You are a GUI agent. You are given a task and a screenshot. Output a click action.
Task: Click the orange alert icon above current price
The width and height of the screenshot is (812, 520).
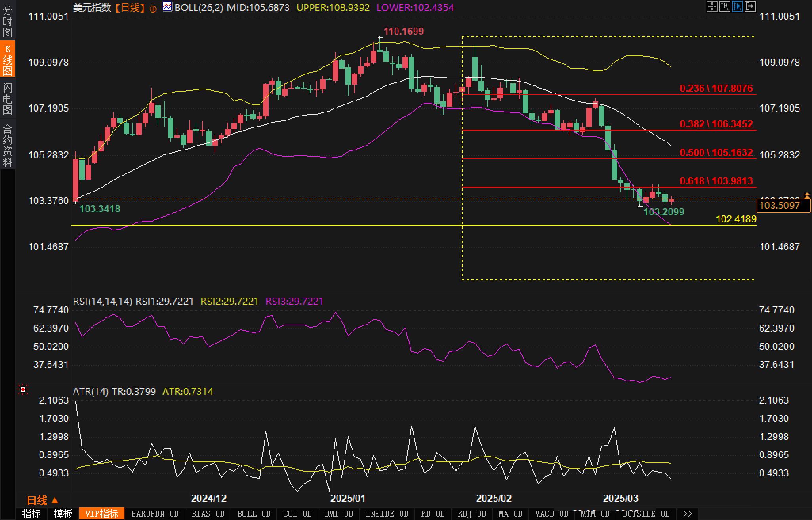point(807,195)
